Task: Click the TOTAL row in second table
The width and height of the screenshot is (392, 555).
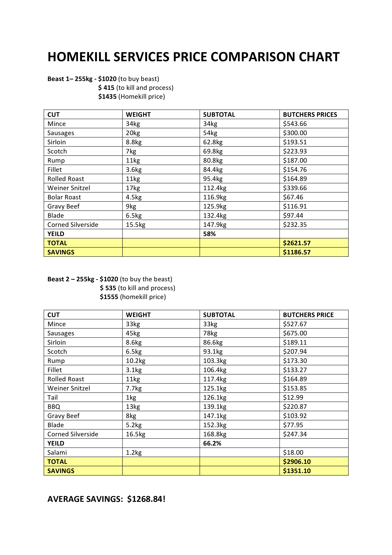Action: (196, 456)
